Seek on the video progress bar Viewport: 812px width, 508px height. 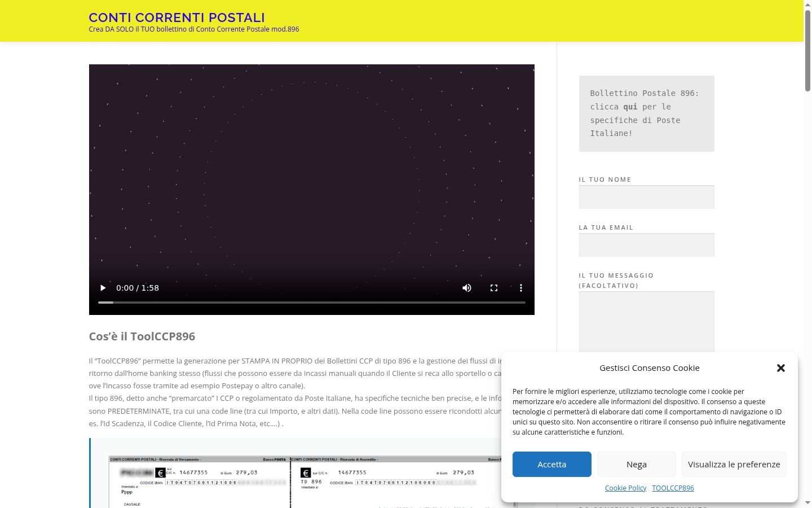(x=312, y=303)
